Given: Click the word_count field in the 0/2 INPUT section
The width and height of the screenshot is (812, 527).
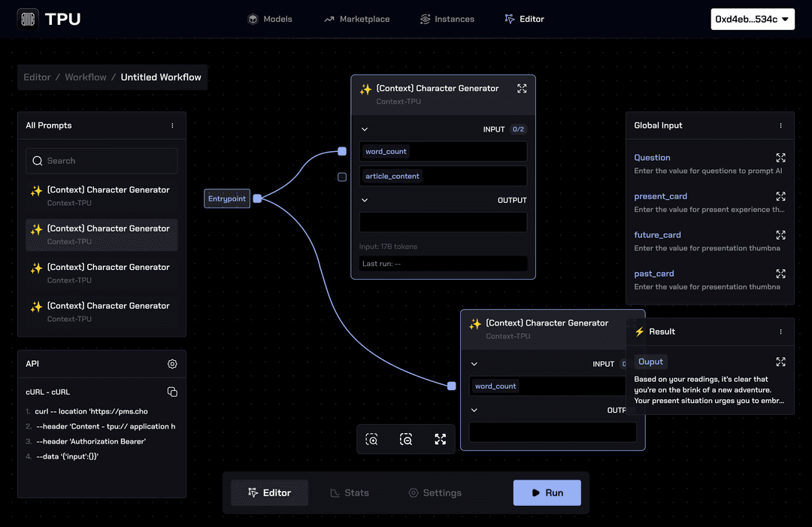Looking at the screenshot, I should [444, 151].
